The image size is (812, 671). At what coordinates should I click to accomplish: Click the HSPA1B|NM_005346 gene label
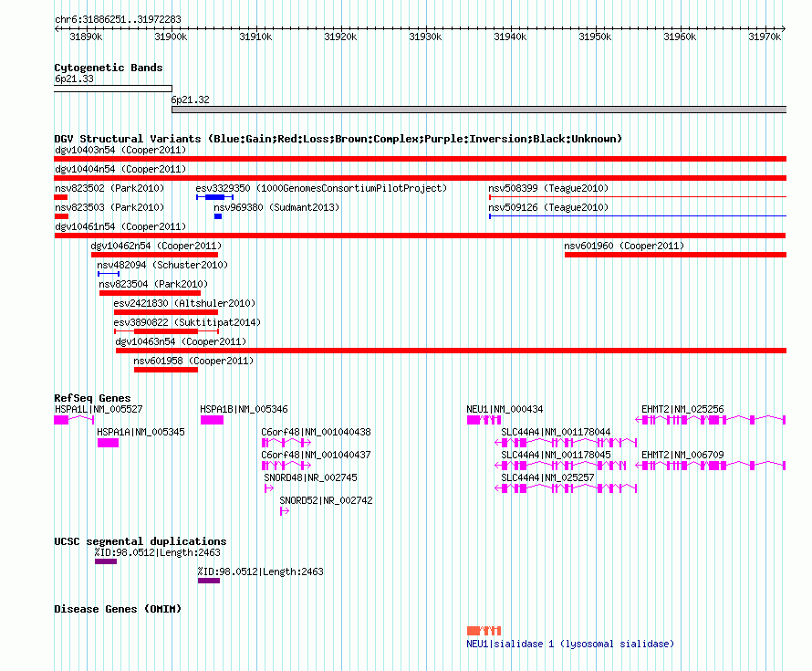point(244,409)
